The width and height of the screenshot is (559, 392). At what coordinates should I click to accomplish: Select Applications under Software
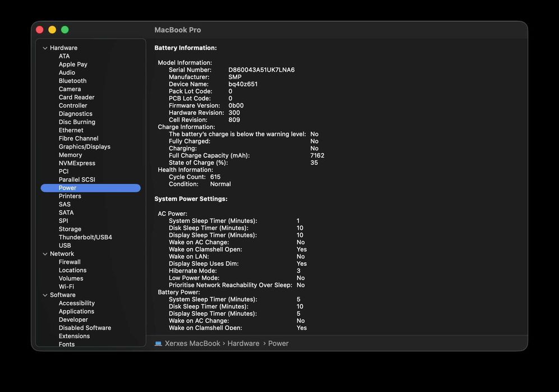click(x=77, y=311)
